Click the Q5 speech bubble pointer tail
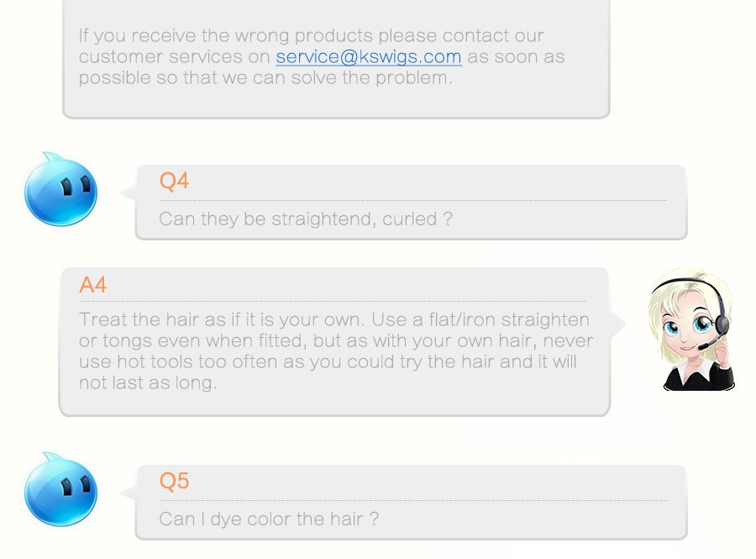Viewport: 756px width, 559px height. tap(129, 493)
